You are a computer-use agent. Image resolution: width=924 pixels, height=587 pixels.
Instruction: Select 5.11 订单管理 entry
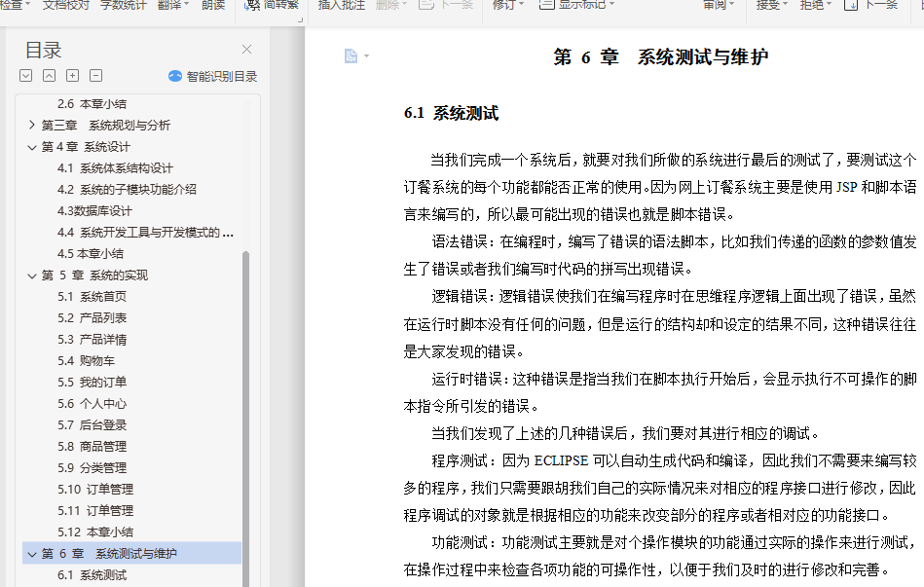[x=95, y=510]
